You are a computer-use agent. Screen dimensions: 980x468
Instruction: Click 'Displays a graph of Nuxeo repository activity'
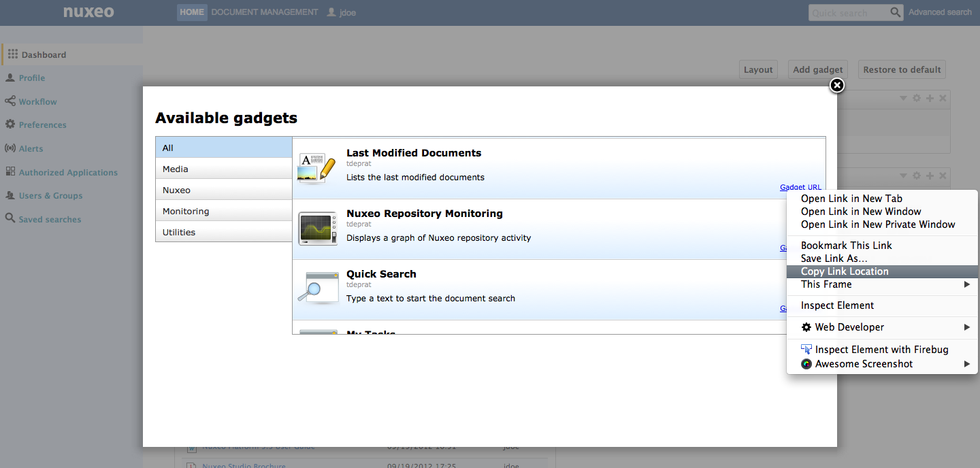(438, 238)
